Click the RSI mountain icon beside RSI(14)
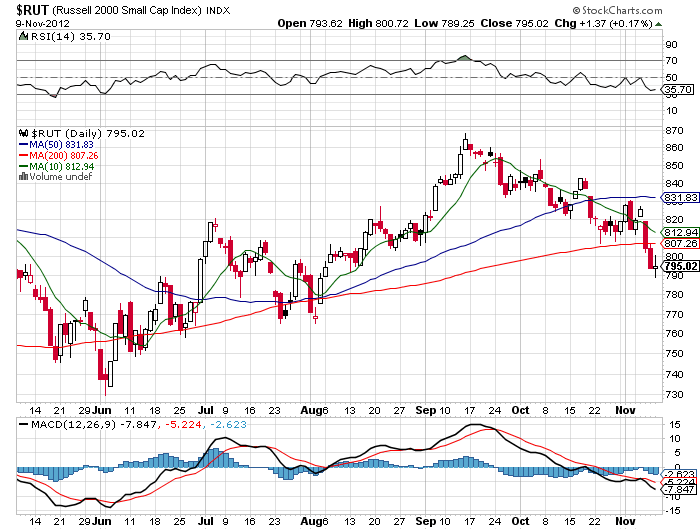Viewport: 700px width, 530px height. point(23,36)
